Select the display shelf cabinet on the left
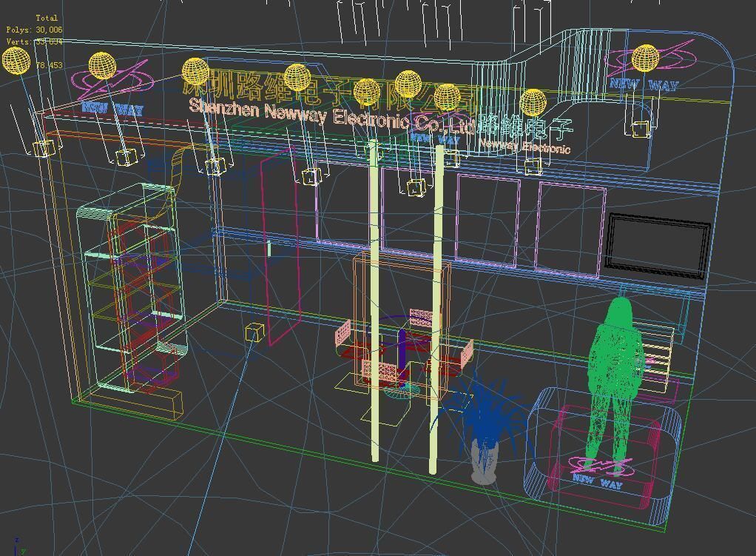 (132, 287)
